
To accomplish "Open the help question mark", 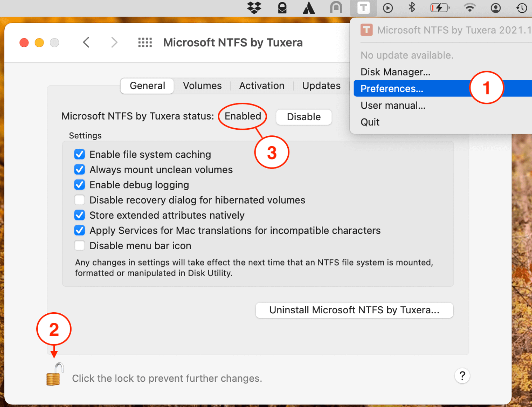I will point(463,376).
